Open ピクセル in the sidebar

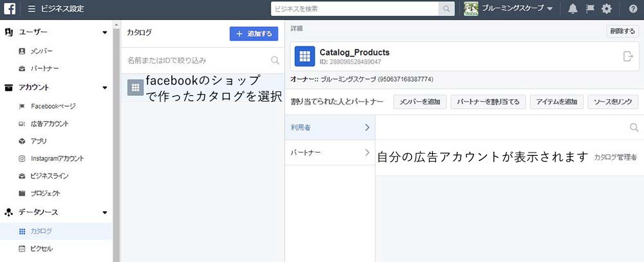pos(41,249)
